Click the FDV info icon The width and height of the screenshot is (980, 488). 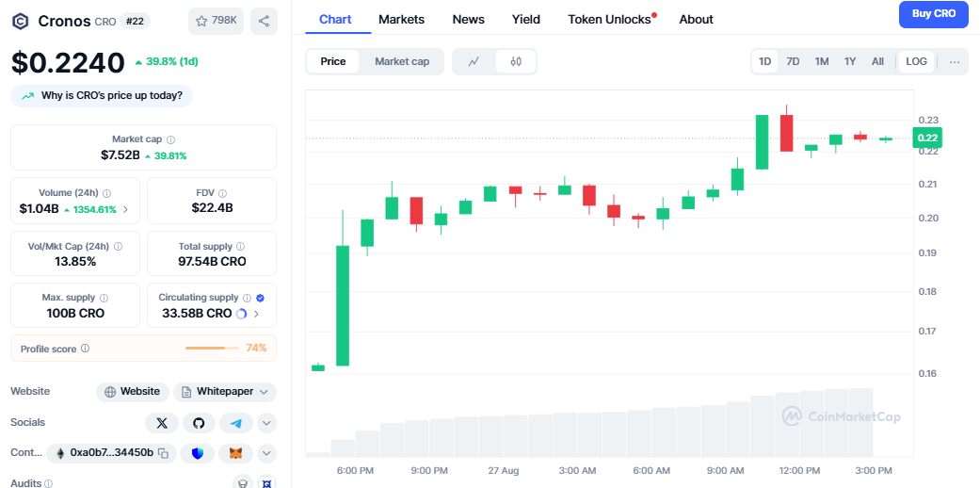tap(223, 193)
